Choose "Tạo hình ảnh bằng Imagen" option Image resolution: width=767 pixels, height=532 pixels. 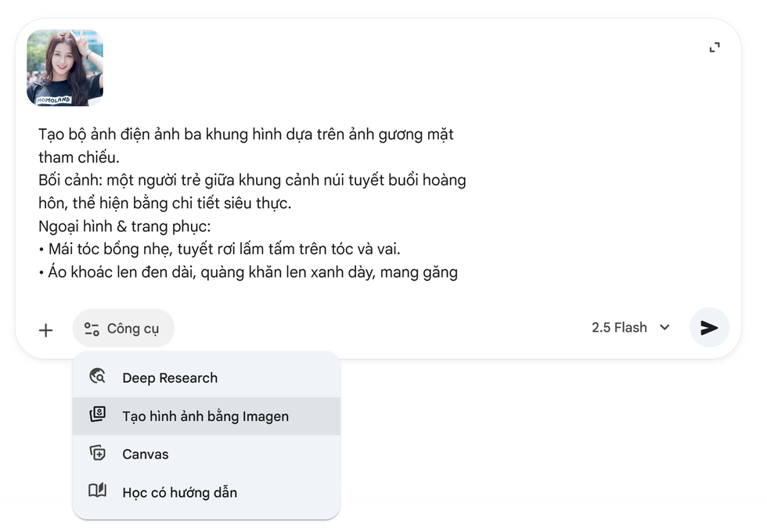click(205, 416)
